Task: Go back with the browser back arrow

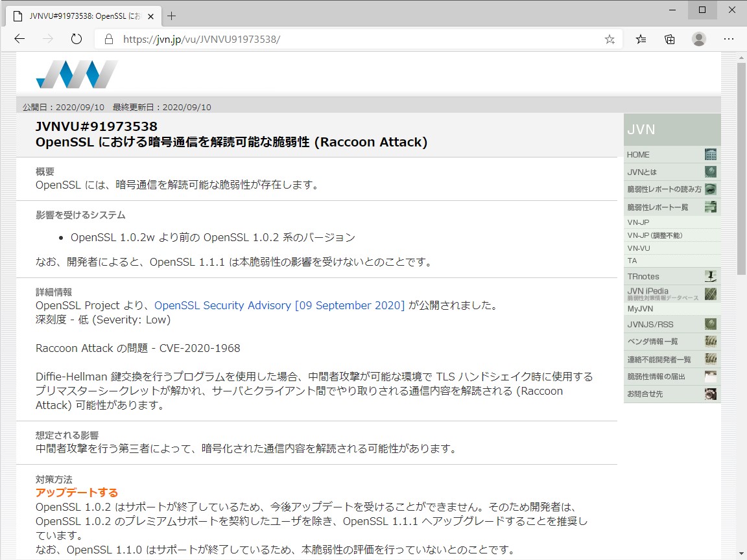Action: tap(19, 39)
